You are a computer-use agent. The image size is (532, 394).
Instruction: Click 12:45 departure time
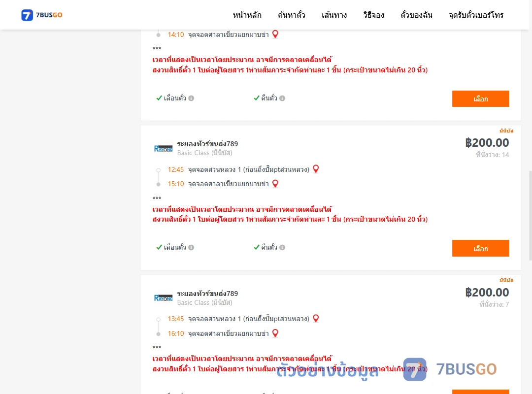[x=176, y=170]
